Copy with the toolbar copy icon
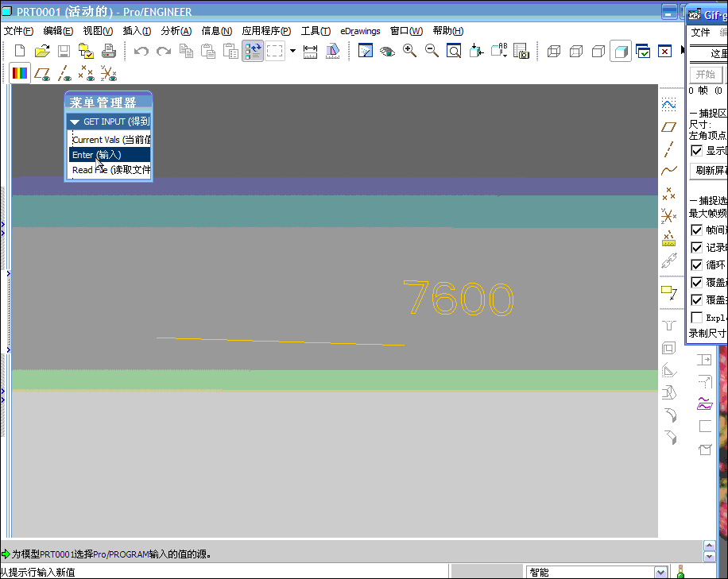 [186, 51]
